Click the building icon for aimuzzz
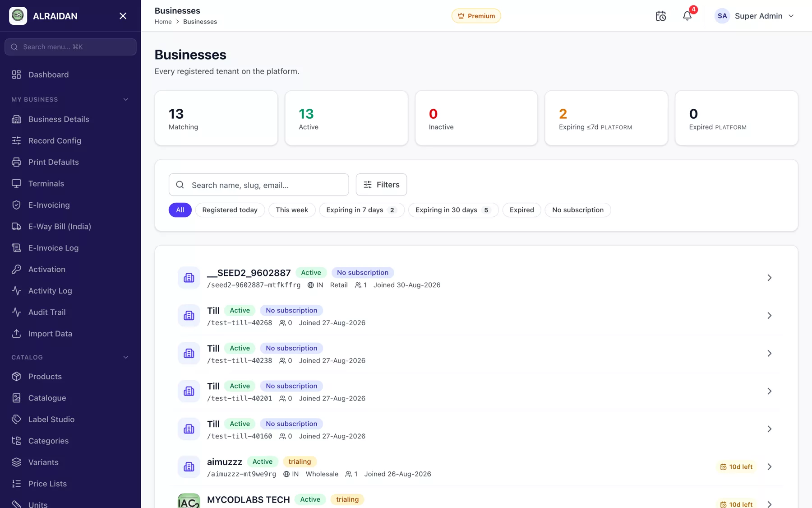 point(189,466)
